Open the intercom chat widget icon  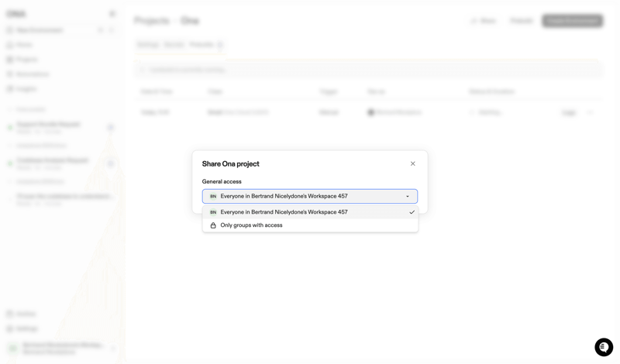pyautogui.click(x=604, y=347)
